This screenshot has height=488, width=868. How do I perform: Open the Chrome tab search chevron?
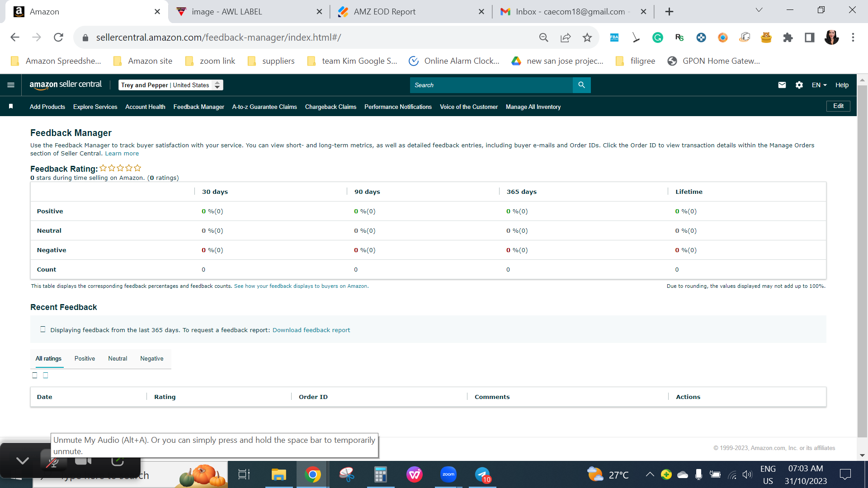coord(759,10)
